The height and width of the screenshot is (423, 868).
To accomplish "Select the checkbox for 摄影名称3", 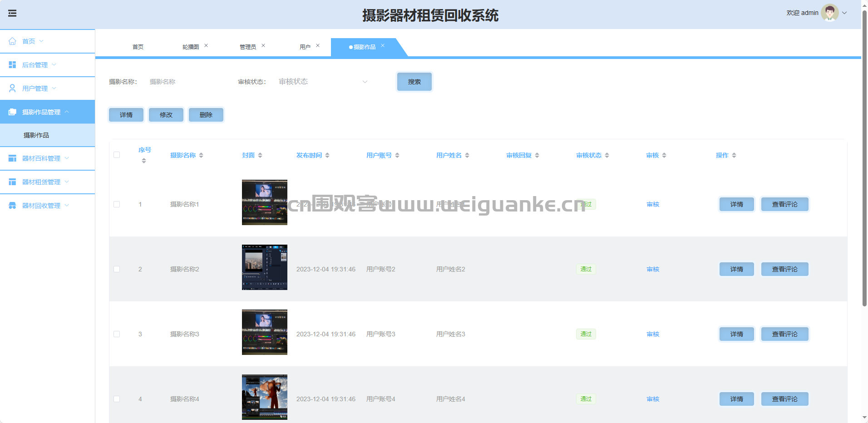I will [117, 334].
